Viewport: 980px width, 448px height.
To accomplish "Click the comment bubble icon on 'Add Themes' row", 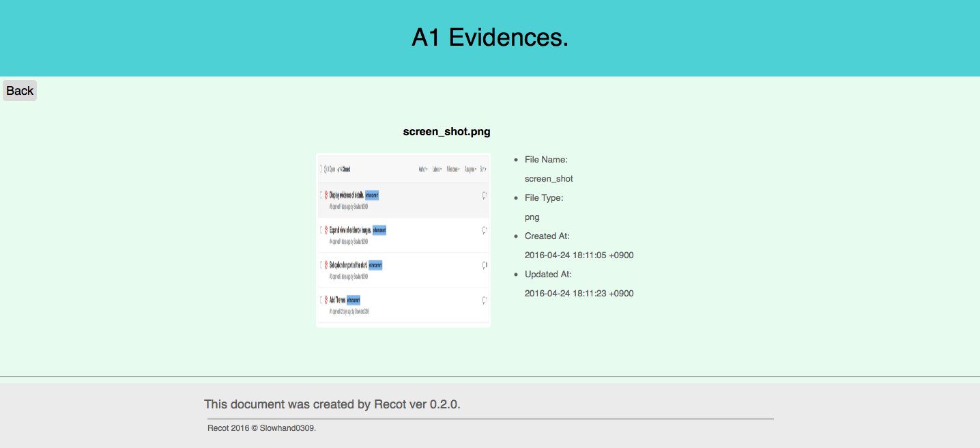I will [x=485, y=300].
